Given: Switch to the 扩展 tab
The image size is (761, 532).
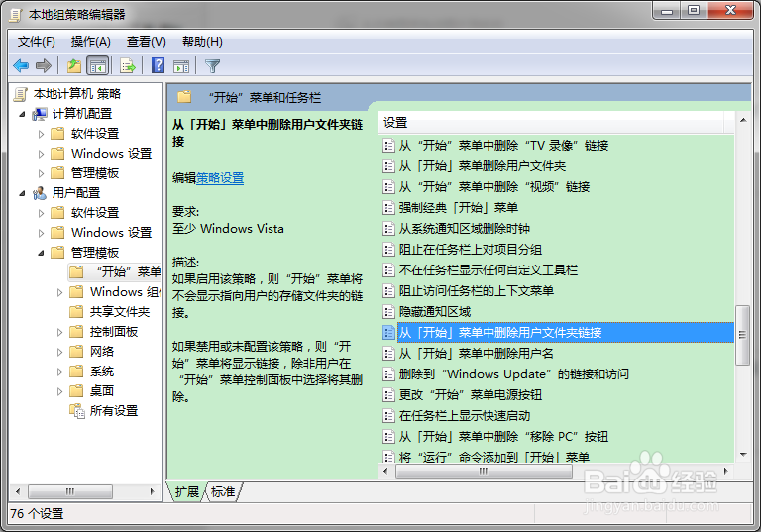Looking at the screenshot, I should tap(187, 491).
